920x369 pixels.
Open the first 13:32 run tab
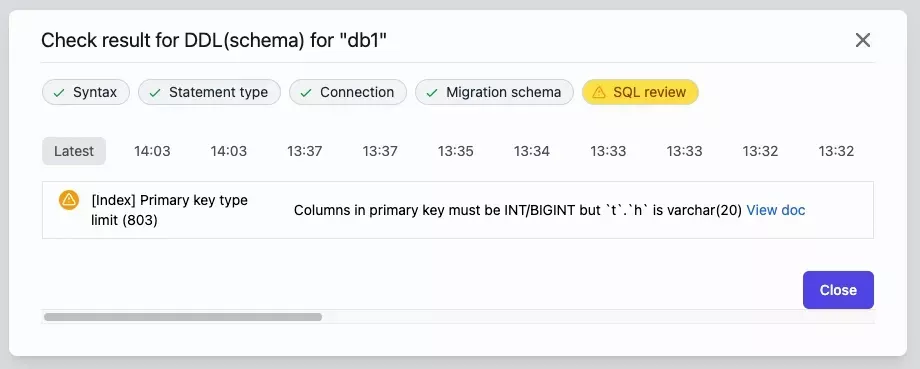pos(760,151)
